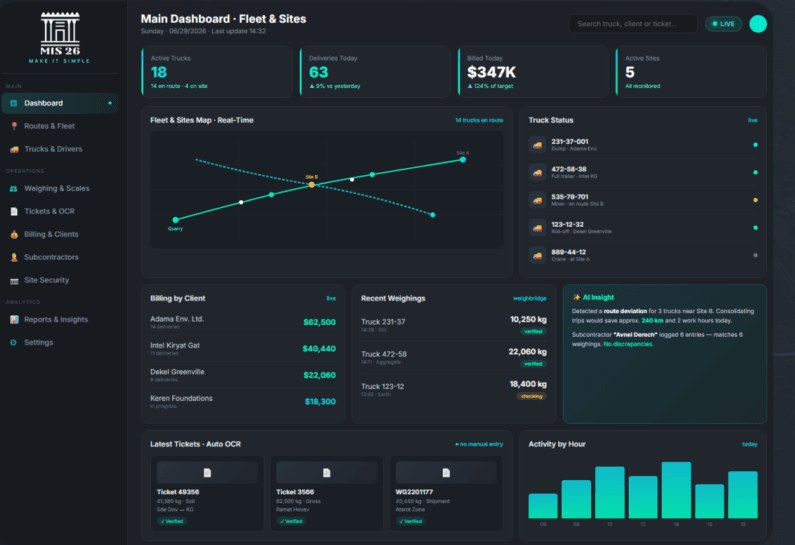This screenshot has width=795, height=545.
Task: Click the Dekel Greenville $22,060 row
Action: coord(243,375)
